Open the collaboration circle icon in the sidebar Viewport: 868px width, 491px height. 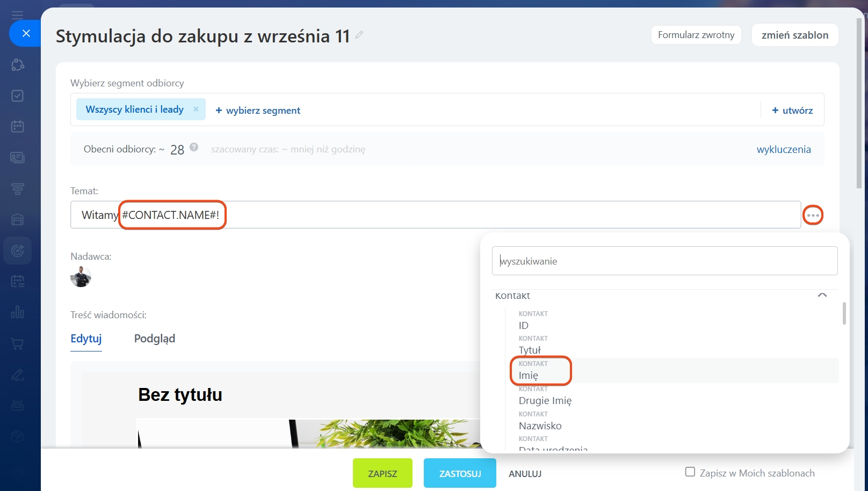pos(18,65)
